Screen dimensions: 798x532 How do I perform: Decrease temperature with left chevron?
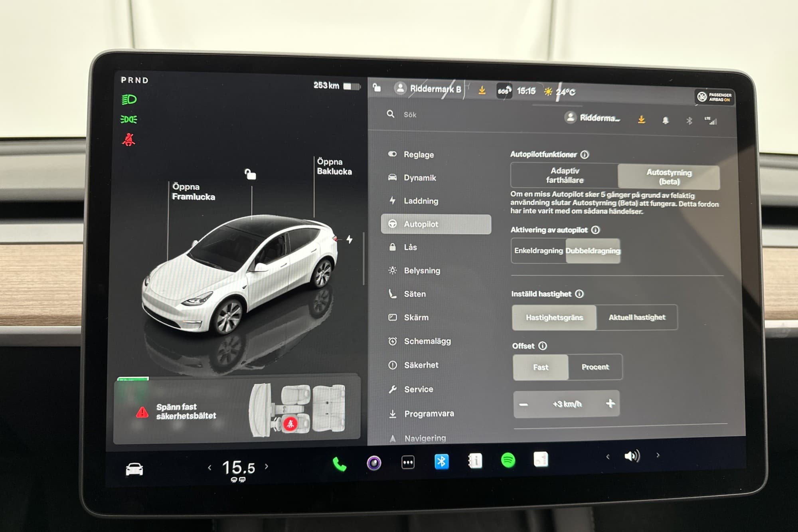click(x=209, y=467)
